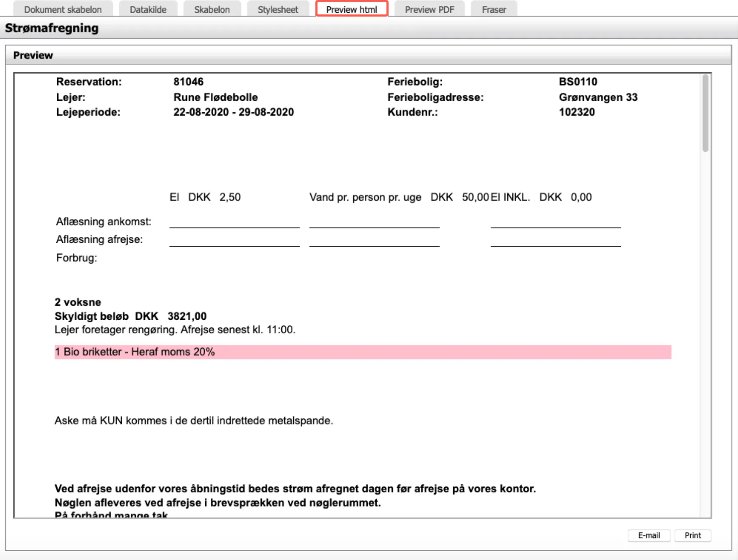The image size is (738, 560).
Task: Click the E-mail button
Action: coord(649,535)
